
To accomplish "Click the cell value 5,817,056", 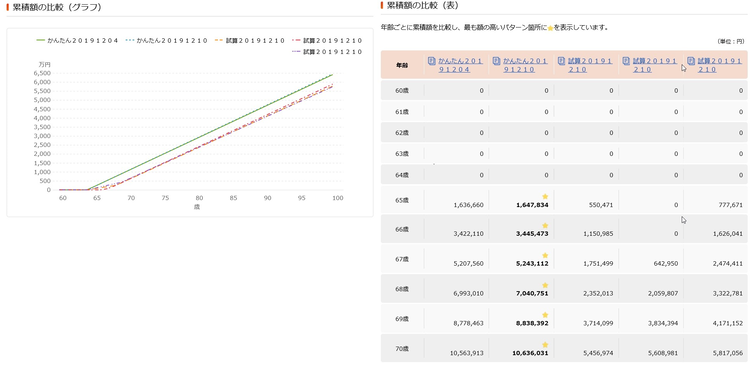I will click(x=728, y=354).
